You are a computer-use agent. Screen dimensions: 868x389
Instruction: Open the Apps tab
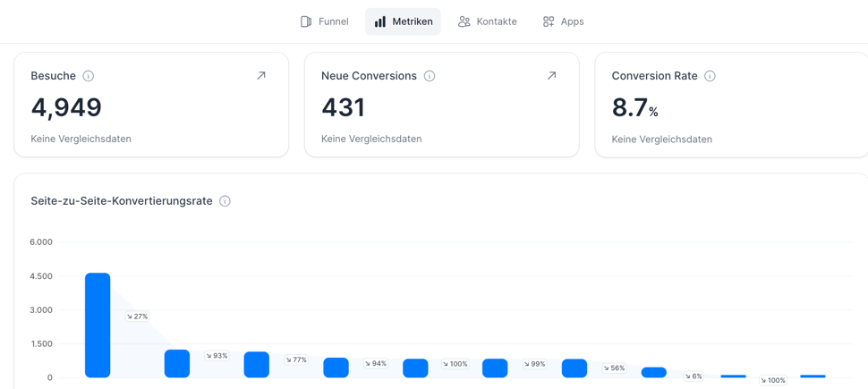coord(563,21)
